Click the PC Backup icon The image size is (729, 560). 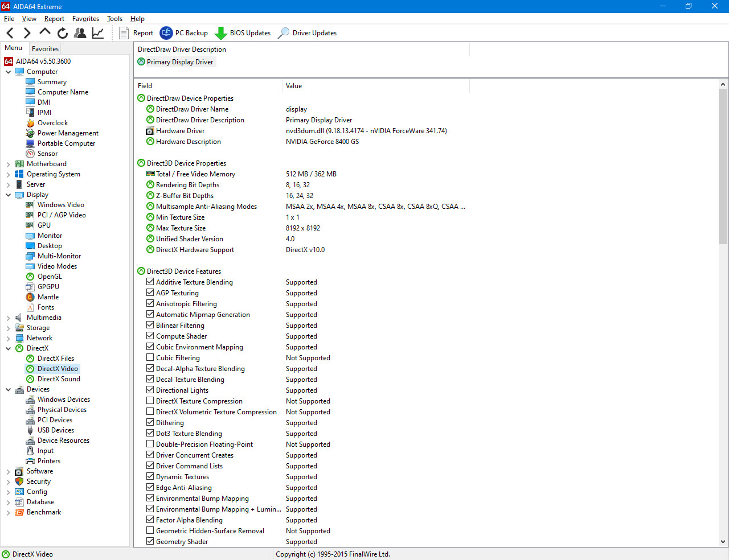tap(166, 33)
